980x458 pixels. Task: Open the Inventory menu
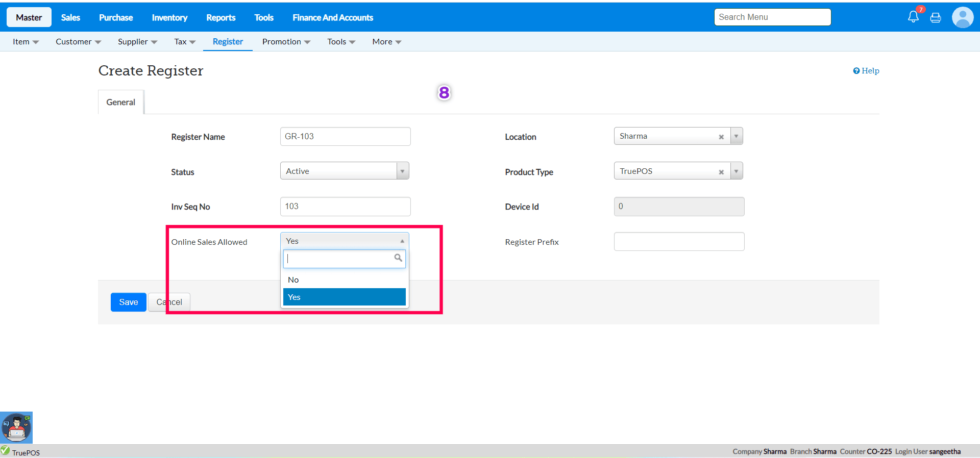point(169,17)
